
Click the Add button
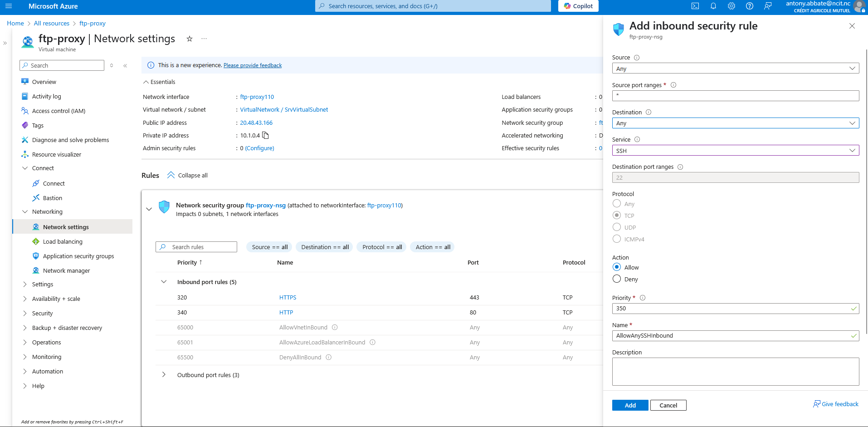click(630, 405)
